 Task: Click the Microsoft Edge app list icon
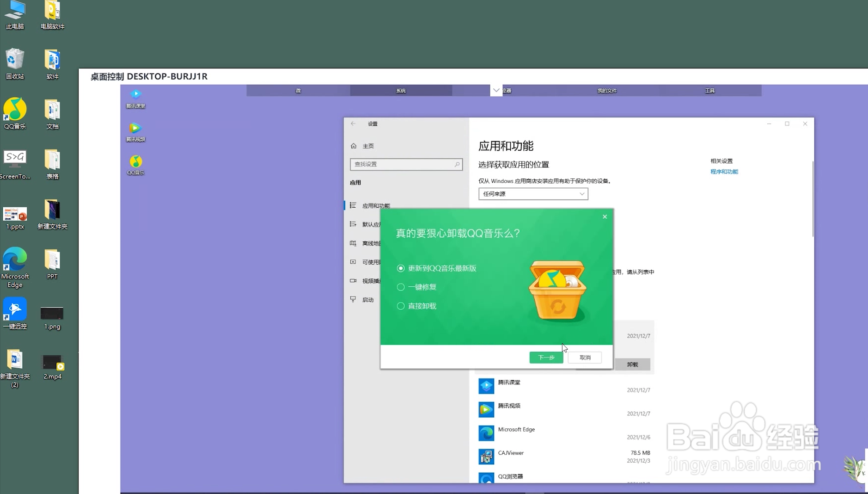(486, 433)
